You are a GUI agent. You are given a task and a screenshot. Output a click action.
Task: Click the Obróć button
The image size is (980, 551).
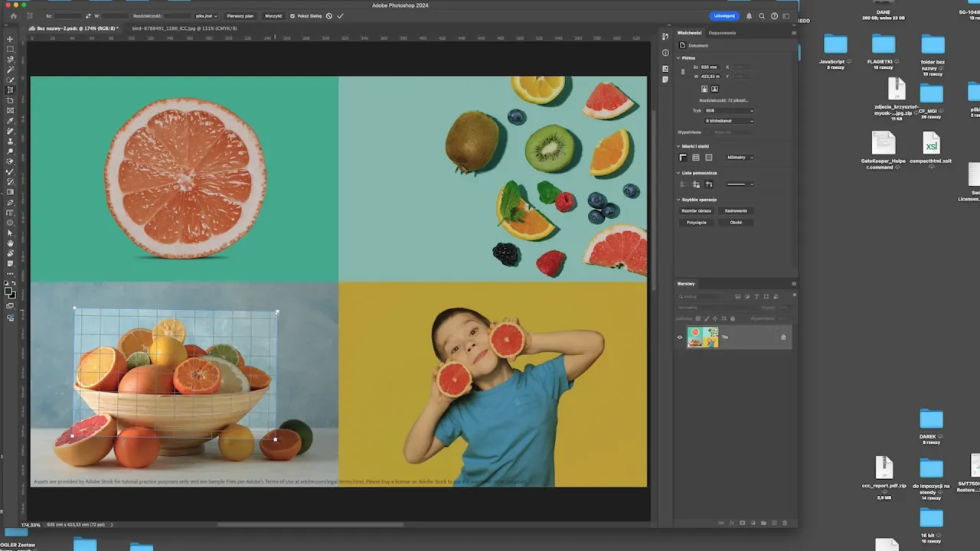point(736,222)
